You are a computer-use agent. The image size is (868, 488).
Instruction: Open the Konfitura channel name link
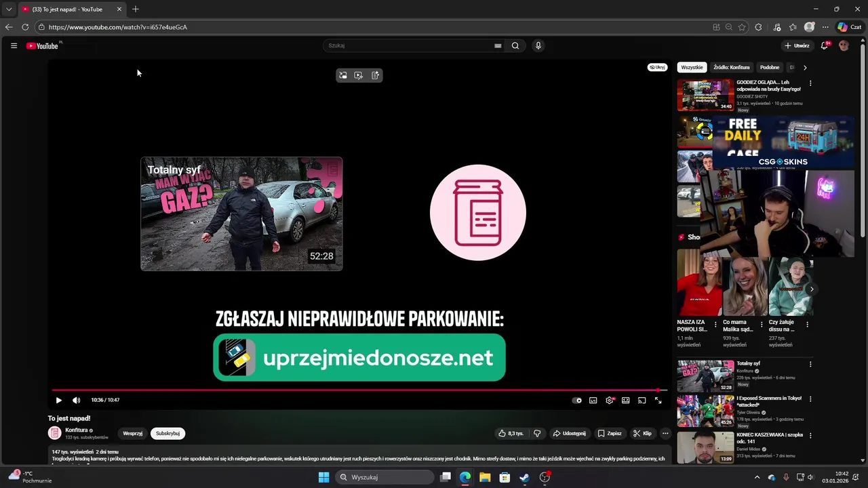coord(76,430)
